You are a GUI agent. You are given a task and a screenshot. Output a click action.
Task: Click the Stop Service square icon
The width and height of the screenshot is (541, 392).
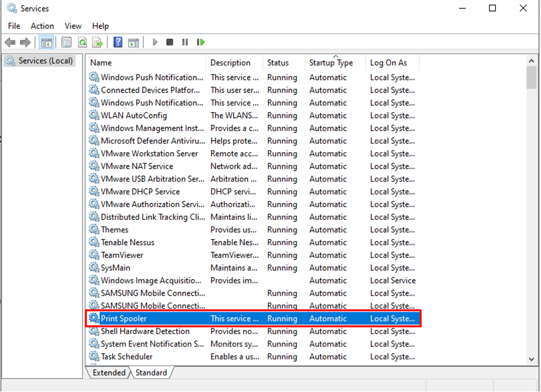tap(169, 42)
